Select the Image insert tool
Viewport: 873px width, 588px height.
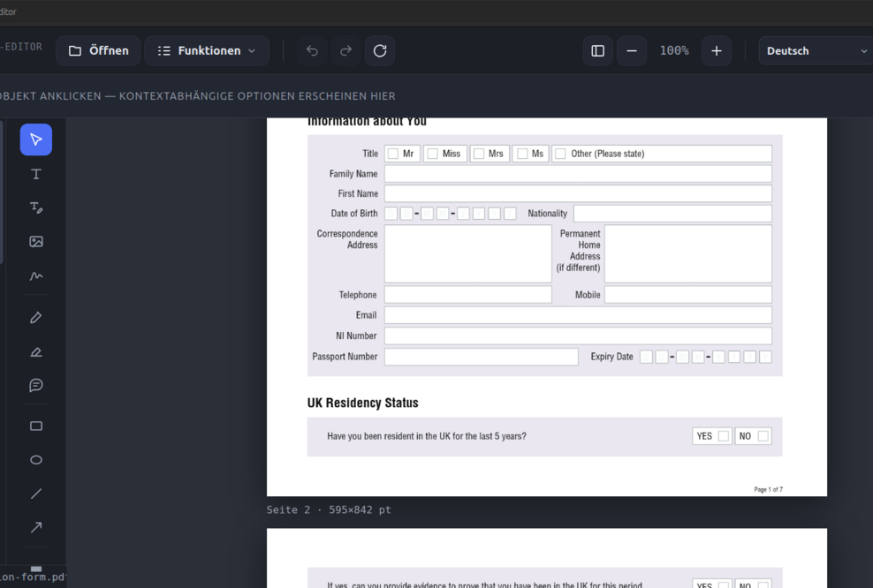coord(36,241)
